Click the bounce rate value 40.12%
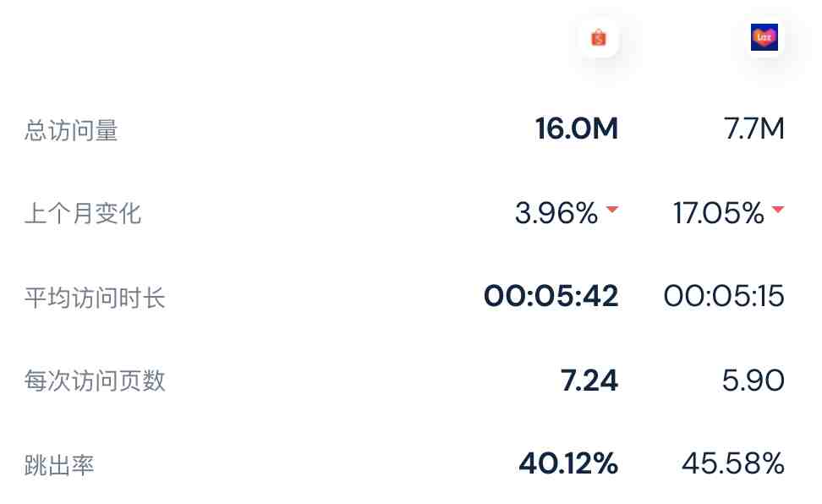822x504 pixels. click(x=569, y=463)
